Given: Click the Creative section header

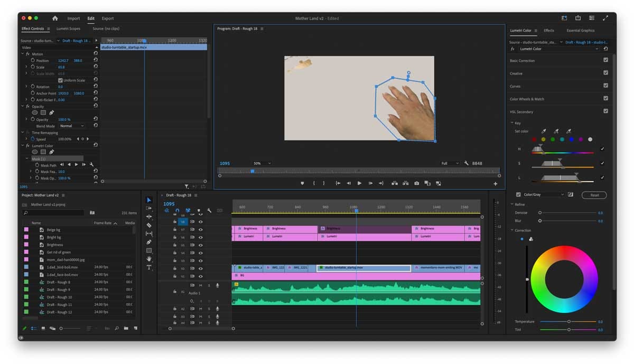Looking at the screenshot, I should click(516, 73).
